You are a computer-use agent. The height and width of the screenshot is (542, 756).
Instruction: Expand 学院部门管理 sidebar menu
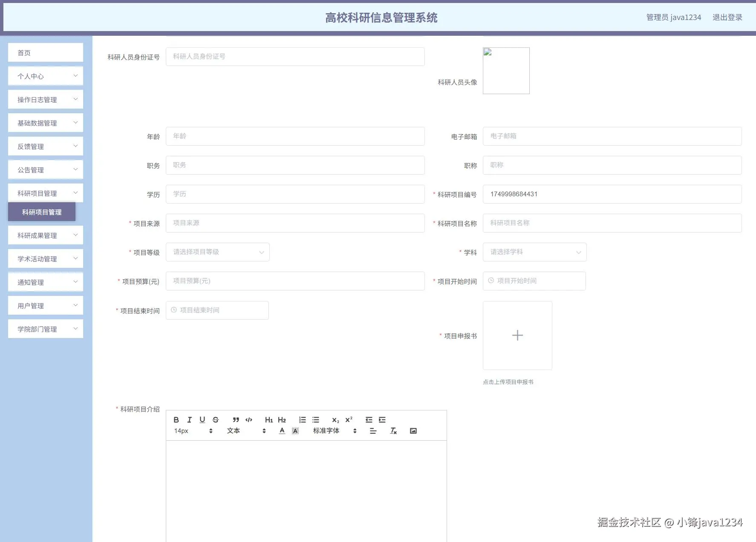point(46,329)
